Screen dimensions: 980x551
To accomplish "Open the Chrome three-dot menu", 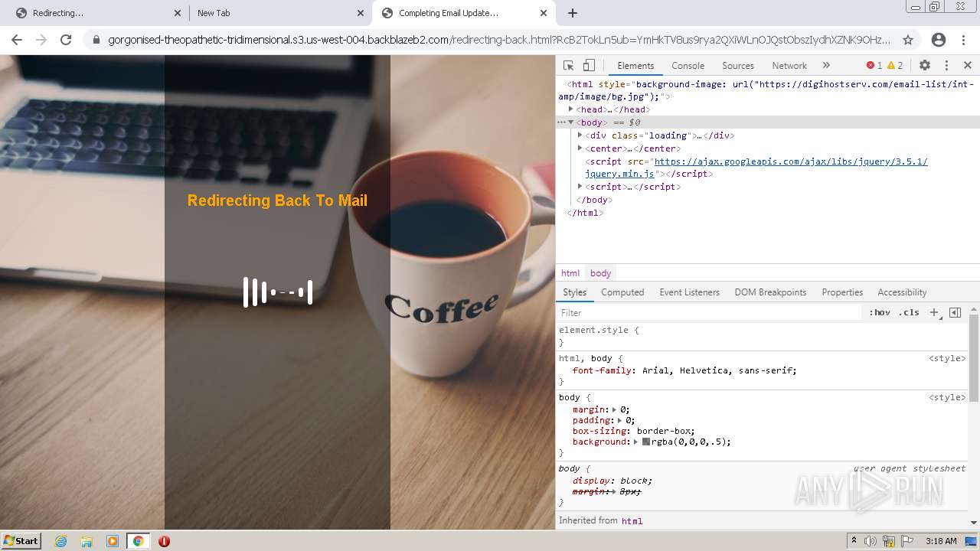I will [x=965, y=40].
